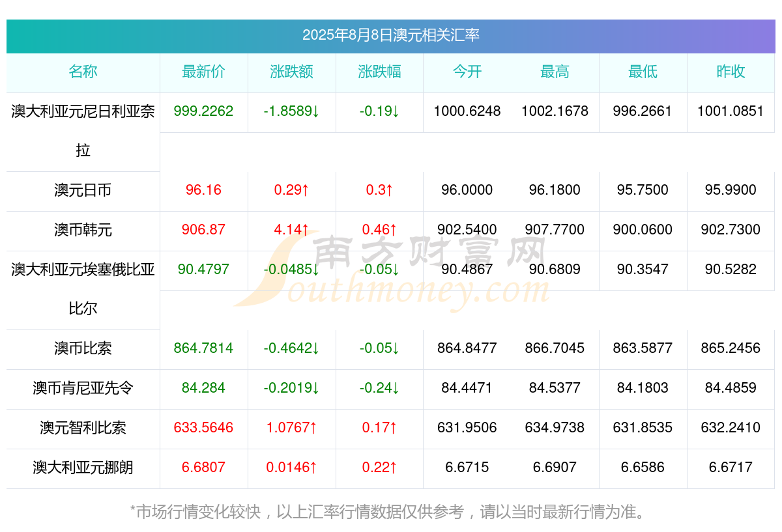The image size is (782, 532).
Task: Click latest price 84.284
Action: pos(204,388)
